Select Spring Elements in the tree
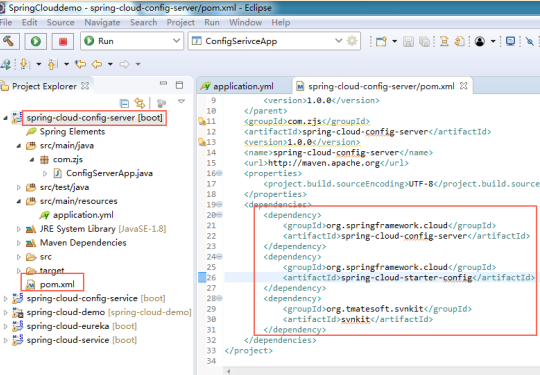 [72, 132]
